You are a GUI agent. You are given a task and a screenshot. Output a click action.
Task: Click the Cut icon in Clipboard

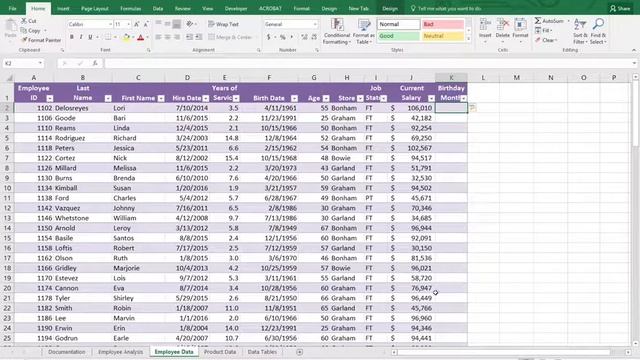(x=24, y=20)
